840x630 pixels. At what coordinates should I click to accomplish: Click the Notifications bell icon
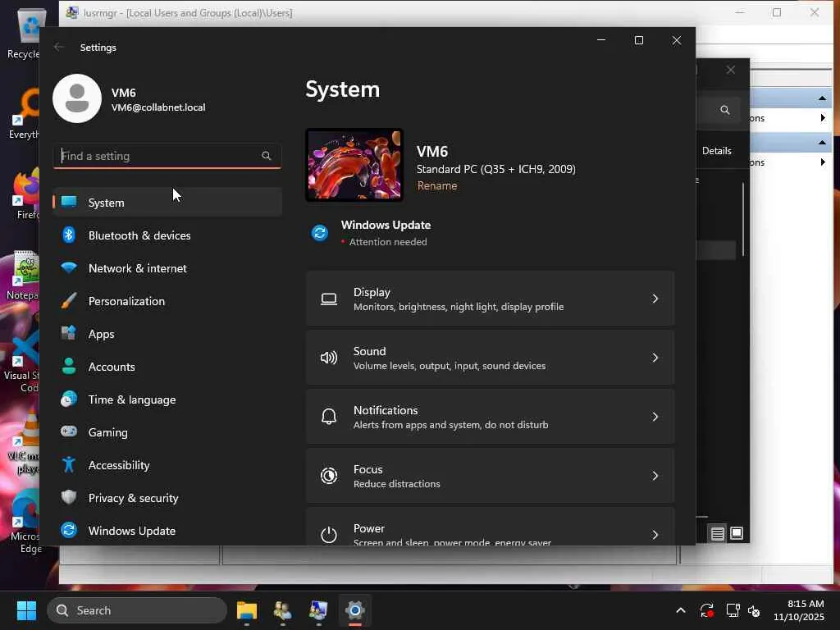point(329,416)
